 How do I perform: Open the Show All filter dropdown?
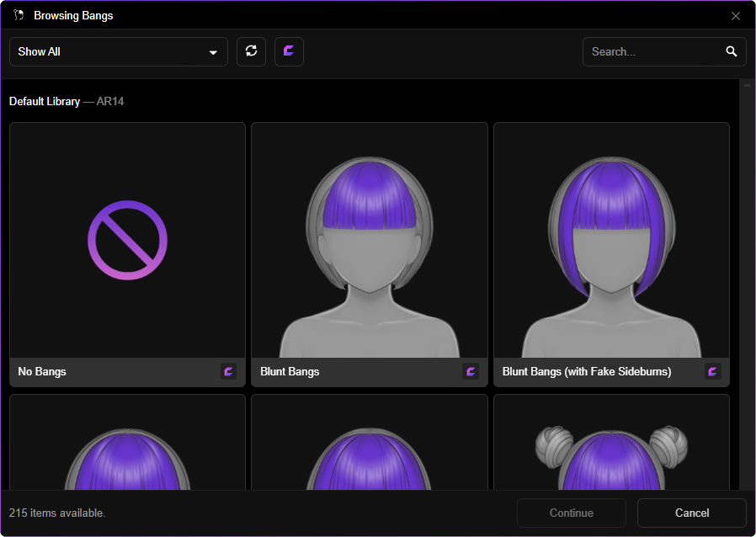click(119, 51)
